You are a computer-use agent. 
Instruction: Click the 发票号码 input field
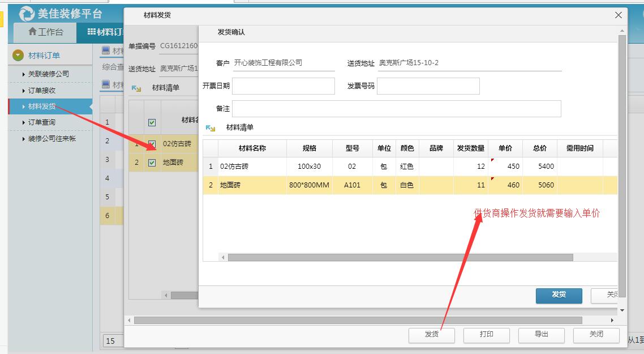pos(428,86)
